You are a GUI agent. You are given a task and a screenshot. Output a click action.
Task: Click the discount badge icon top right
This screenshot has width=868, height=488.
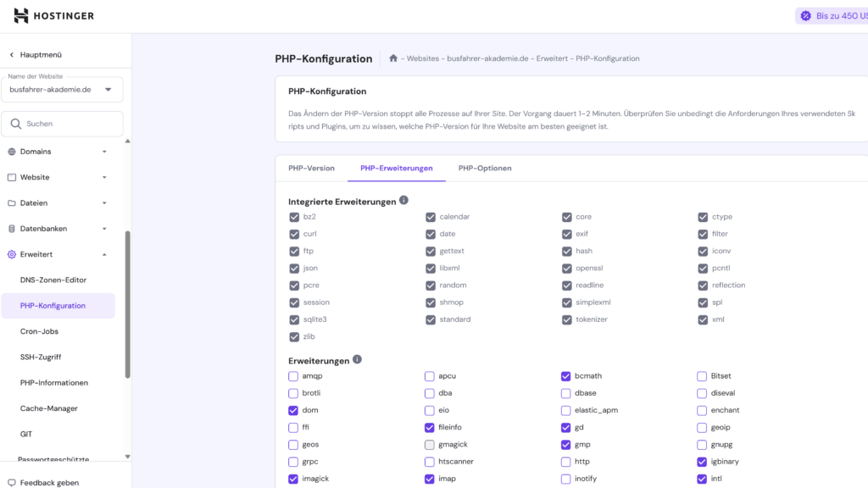806,16
